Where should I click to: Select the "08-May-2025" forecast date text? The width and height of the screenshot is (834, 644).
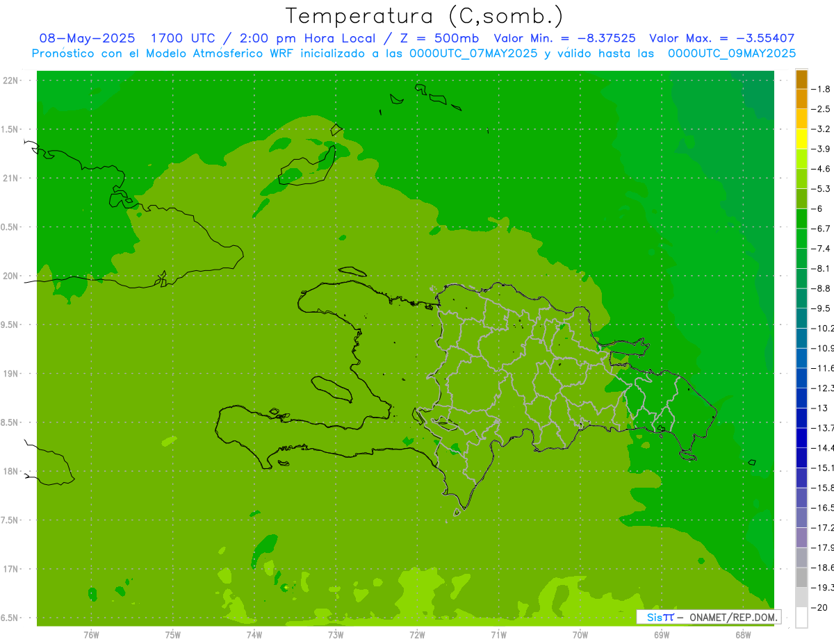87,38
